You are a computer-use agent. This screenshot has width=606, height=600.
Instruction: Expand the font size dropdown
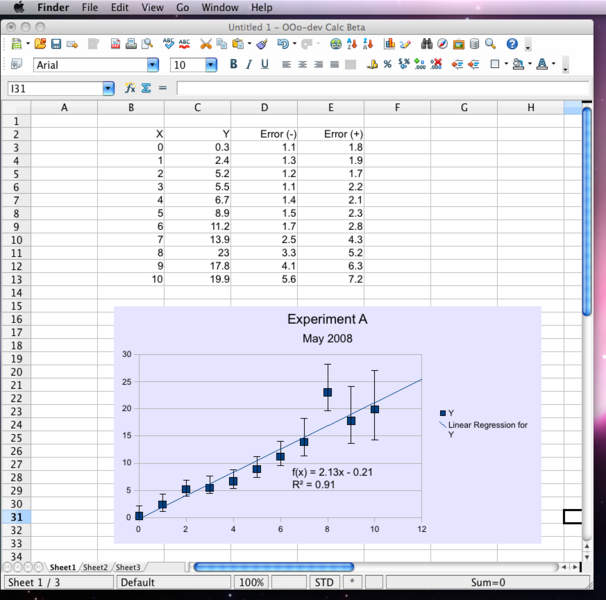[211, 65]
